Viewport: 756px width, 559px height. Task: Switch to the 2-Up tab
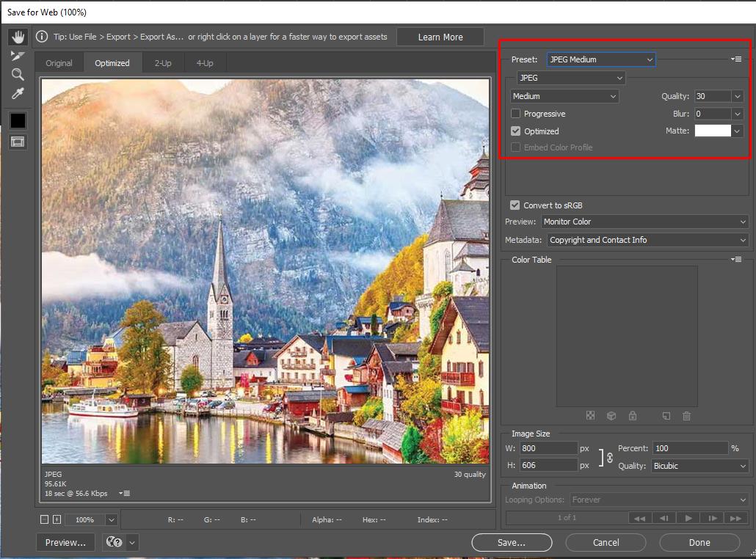[x=162, y=62]
